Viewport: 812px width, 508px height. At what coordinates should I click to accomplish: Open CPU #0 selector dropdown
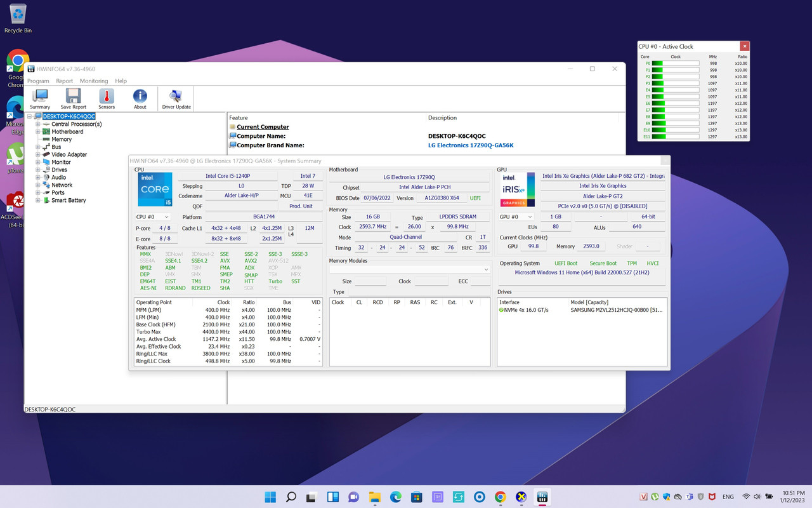tap(153, 217)
